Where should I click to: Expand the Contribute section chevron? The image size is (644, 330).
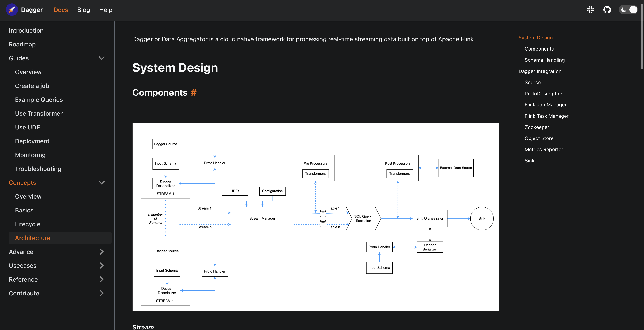tap(101, 293)
